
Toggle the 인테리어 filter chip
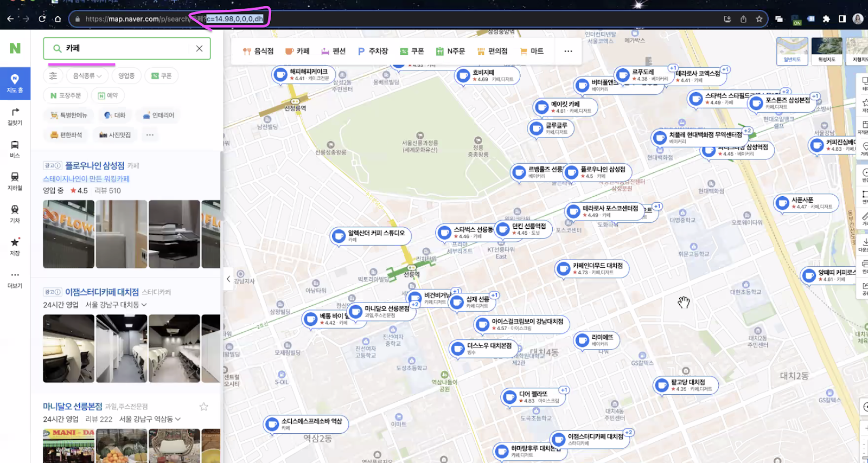(x=158, y=115)
